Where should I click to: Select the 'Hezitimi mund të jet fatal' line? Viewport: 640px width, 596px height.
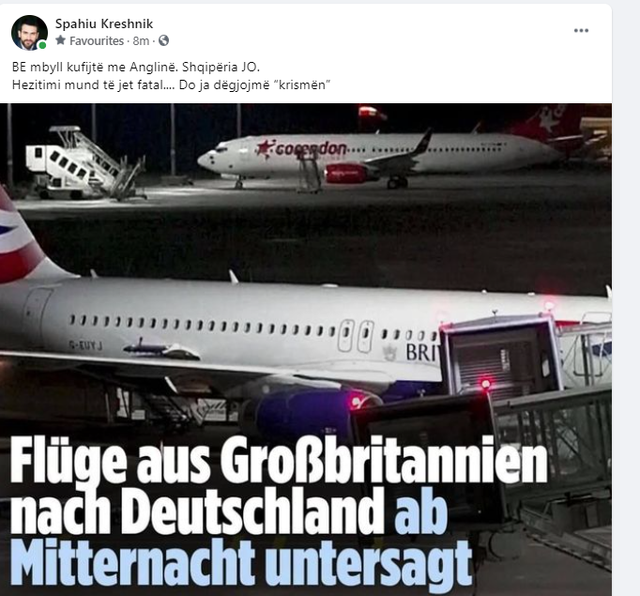(x=171, y=85)
